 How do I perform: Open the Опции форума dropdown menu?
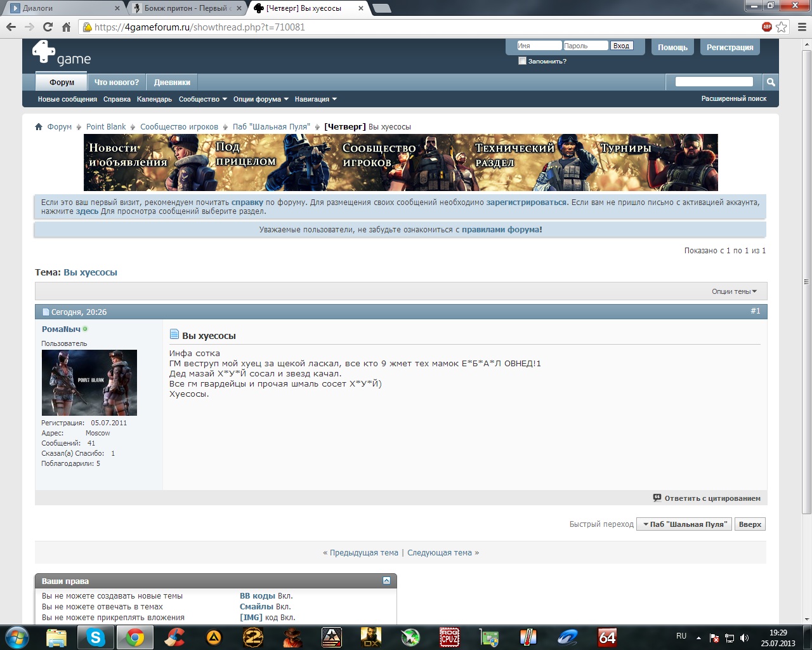coord(261,99)
